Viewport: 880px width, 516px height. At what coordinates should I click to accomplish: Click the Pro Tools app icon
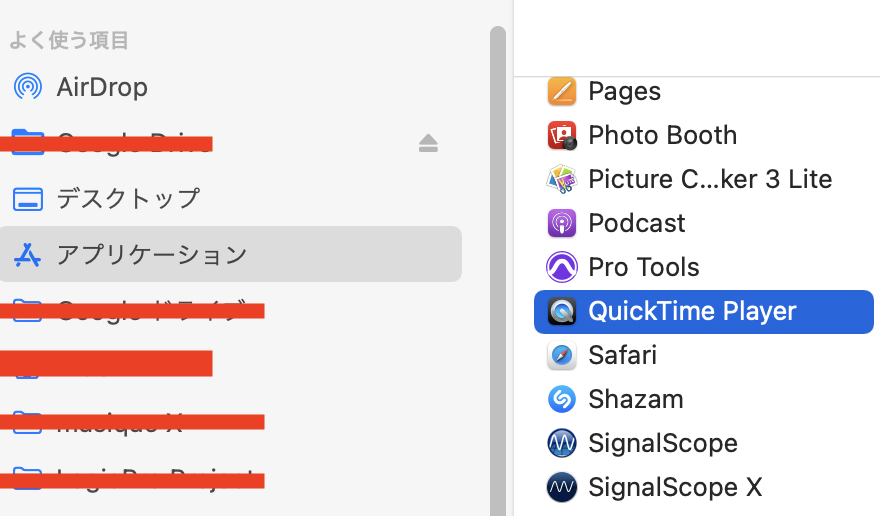click(x=562, y=267)
